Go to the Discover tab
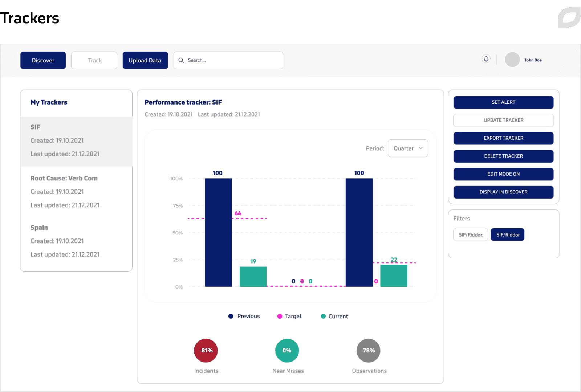This screenshot has height=392, width=581. tap(43, 60)
